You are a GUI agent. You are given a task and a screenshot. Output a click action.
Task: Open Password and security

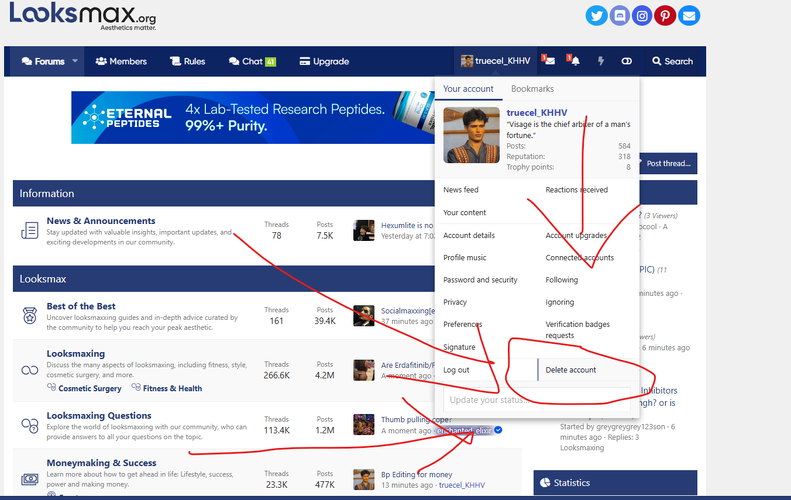point(480,280)
